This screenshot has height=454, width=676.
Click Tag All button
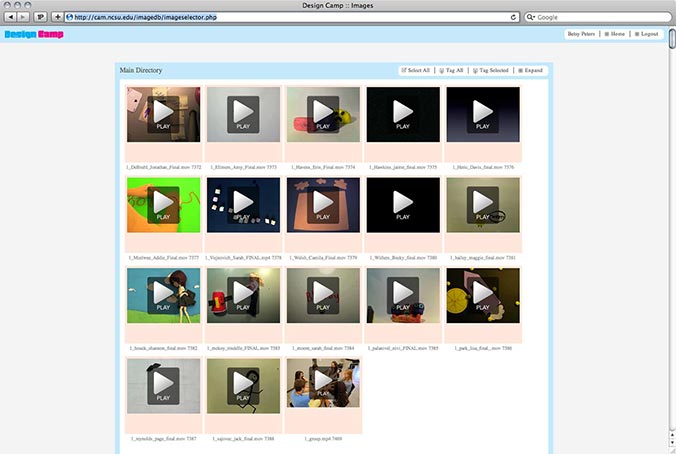click(453, 71)
